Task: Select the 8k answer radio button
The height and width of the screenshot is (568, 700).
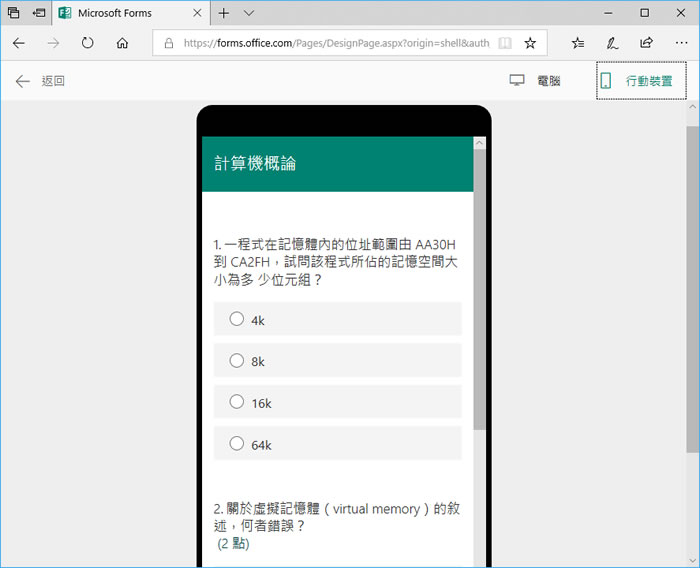Action: 237,360
